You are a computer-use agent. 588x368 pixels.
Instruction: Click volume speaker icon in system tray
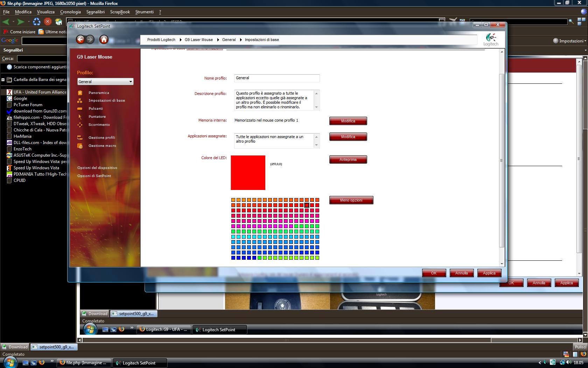569,362
